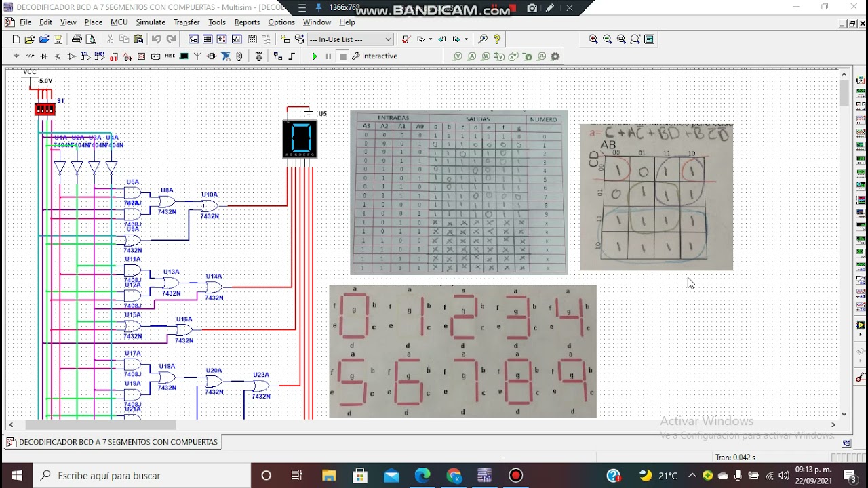Print the circuit with the printer icon
Screen dimensions: 868x488
(77, 39)
